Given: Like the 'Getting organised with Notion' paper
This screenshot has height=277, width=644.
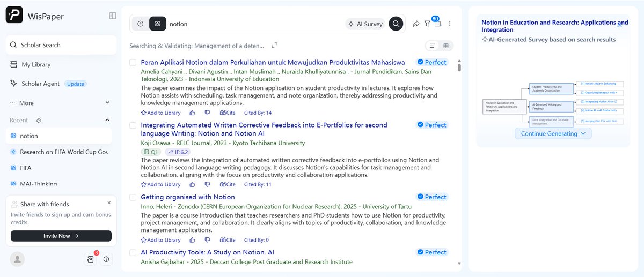Looking at the screenshot, I should pos(192,240).
